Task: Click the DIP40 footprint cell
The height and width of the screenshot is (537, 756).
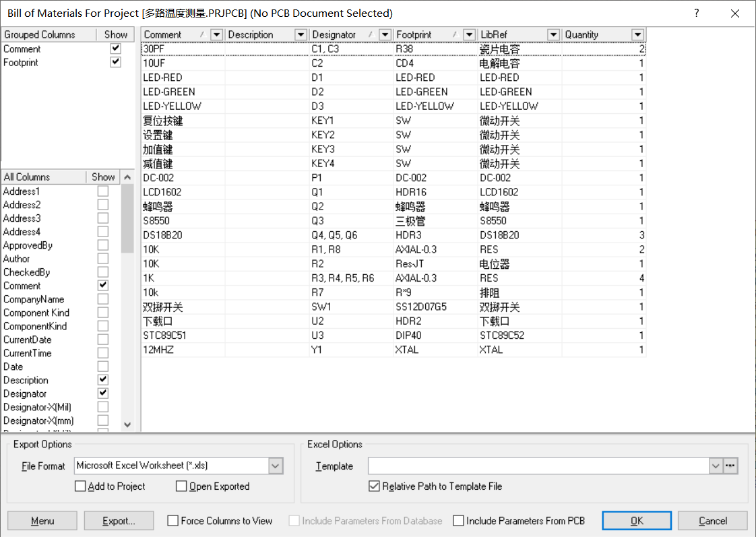Action: [435, 335]
